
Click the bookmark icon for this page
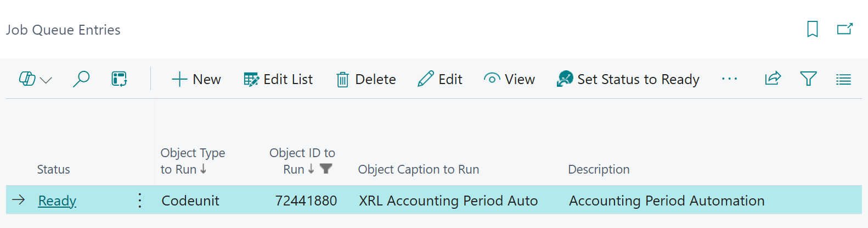pos(812,29)
